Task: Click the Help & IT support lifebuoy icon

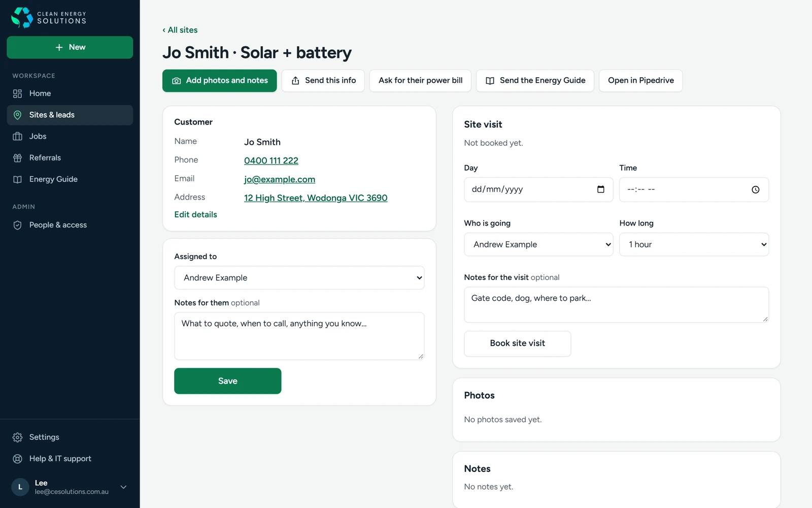Action: click(17, 459)
